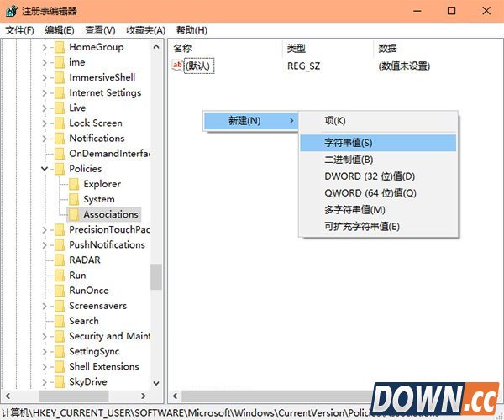Open the 编辑(E) menu
The width and height of the screenshot is (504, 420).
click(x=60, y=30)
